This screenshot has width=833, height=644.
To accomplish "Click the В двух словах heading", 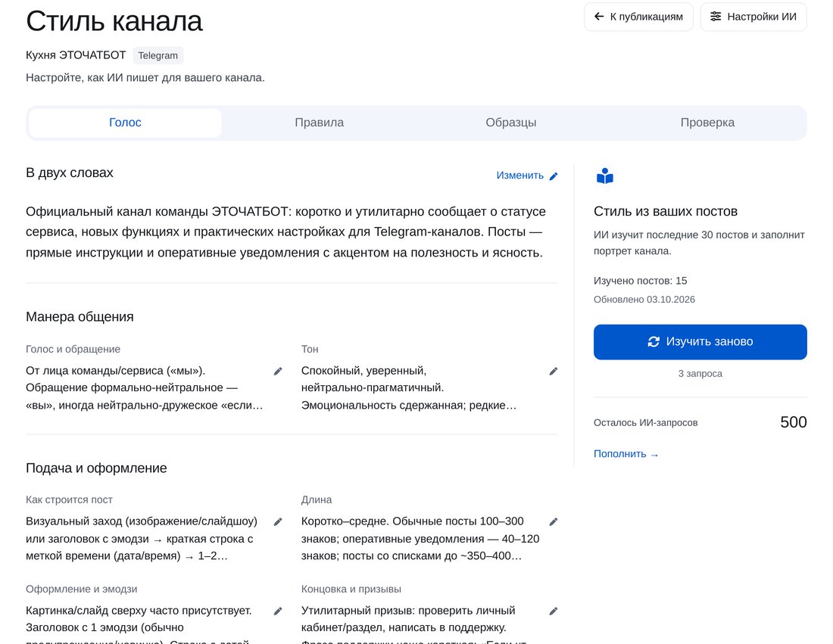I will coord(70,173).
